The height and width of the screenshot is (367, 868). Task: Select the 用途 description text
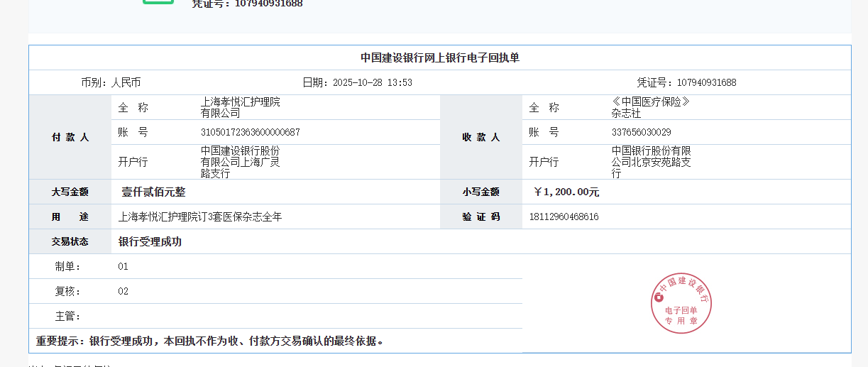(200, 217)
